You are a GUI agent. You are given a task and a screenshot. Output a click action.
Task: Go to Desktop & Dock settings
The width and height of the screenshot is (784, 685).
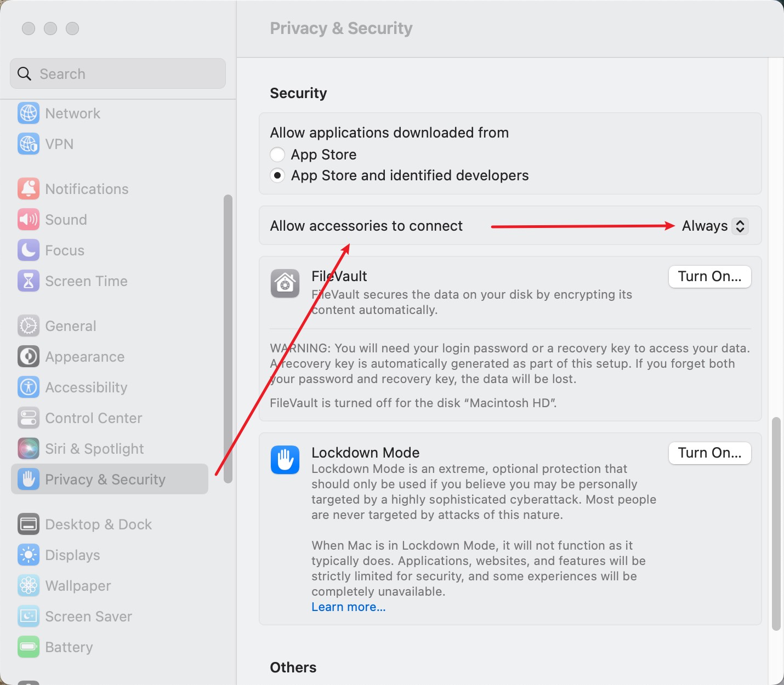click(x=98, y=524)
